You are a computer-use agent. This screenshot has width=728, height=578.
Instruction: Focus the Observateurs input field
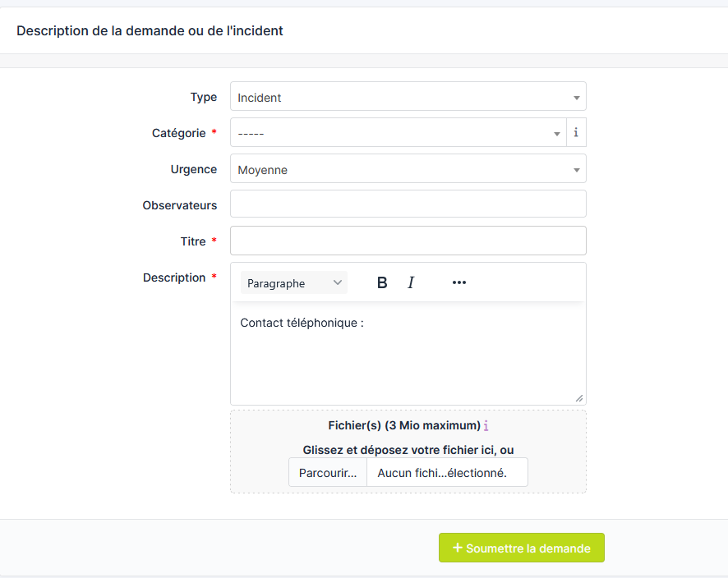(408, 204)
